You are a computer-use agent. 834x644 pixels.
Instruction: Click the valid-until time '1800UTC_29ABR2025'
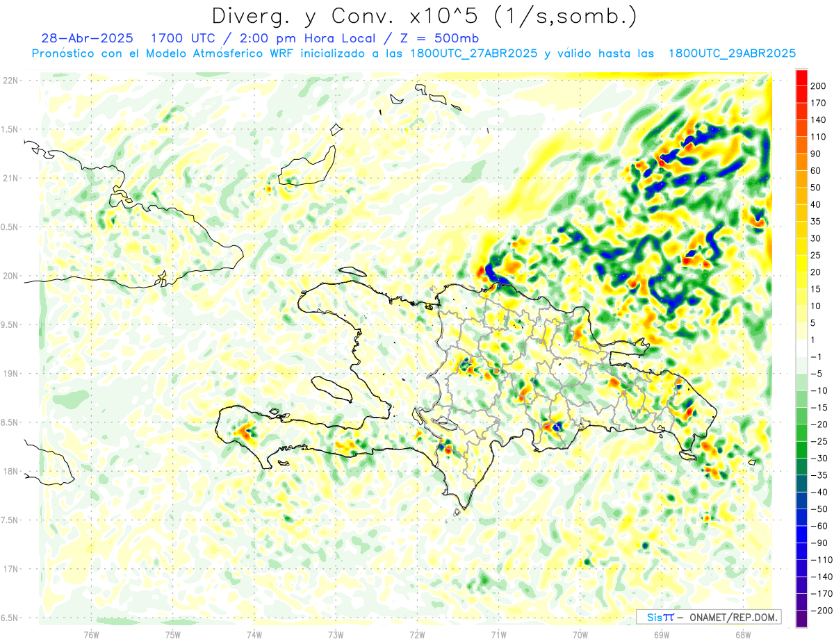[x=732, y=53]
